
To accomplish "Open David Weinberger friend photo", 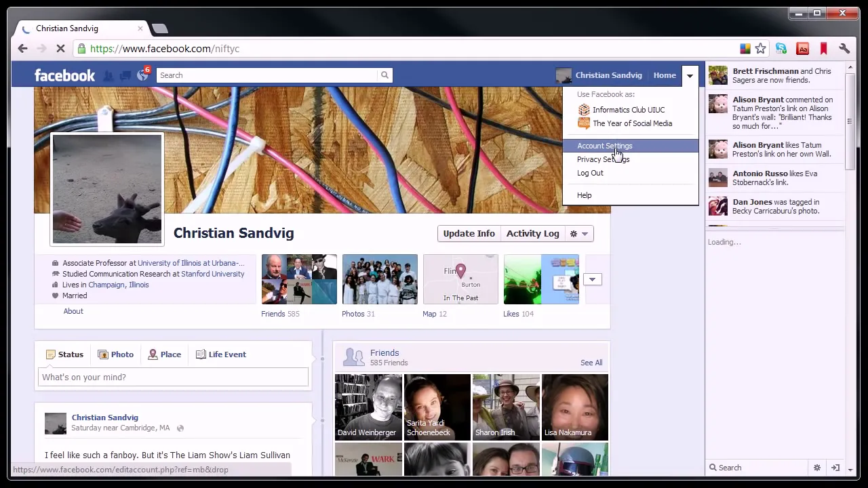I will (368, 407).
